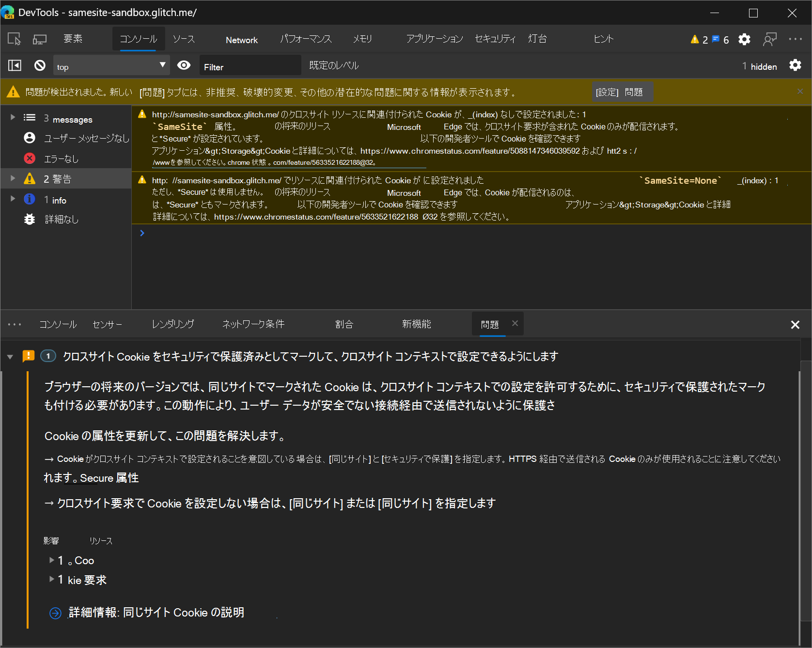Open the top context dropdown
812x648 pixels.
[x=111, y=65]
